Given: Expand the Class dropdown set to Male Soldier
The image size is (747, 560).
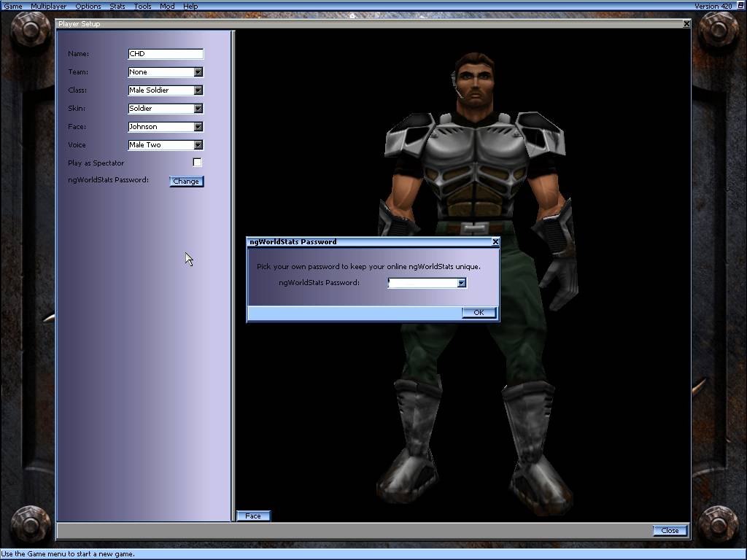Looking at the screenshot, I should coord(198,90).
